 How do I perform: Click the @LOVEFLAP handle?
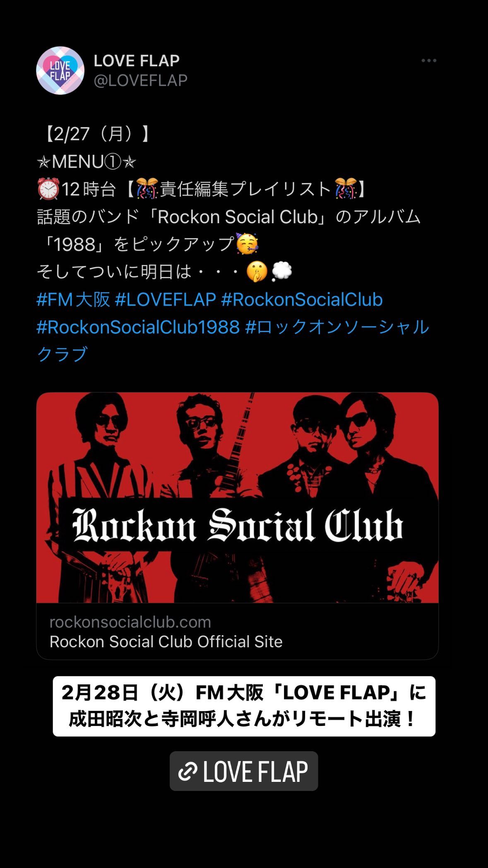click(141, 80)
